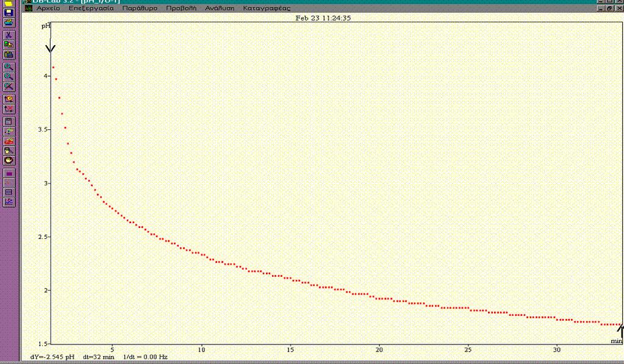Select the second cursor marker at the curve end
Image resolution: width=624 pixels, height=364 pixels.
(x=620, y=331)
